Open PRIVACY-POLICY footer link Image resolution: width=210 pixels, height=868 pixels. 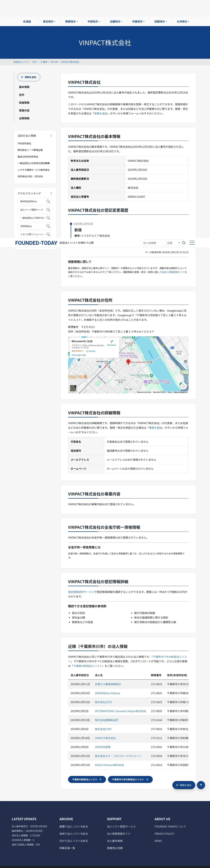[x=164, y=834]
